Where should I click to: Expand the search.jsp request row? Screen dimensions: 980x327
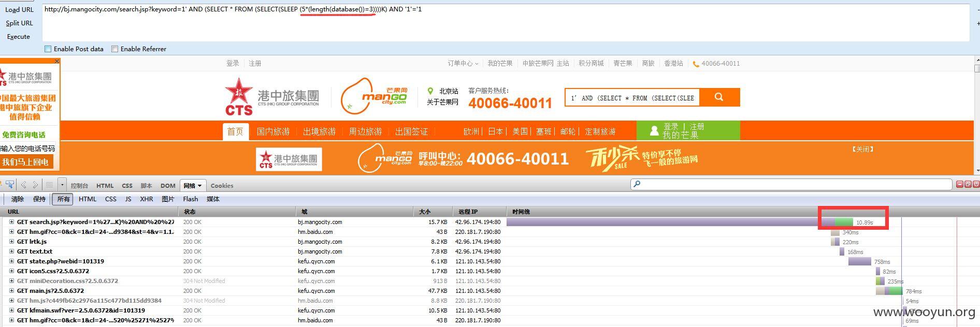11,222
